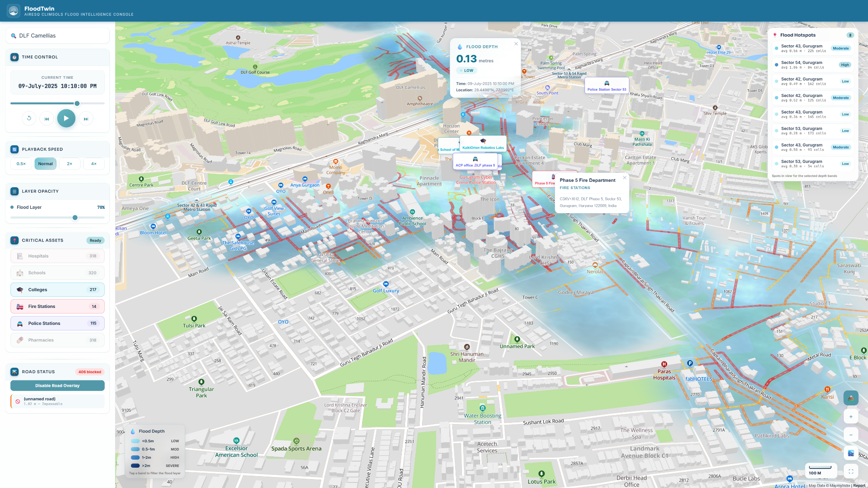Click the Water Boosting Station map marker
This screenshot has height=488, width=868.
[x=482, y=408]
